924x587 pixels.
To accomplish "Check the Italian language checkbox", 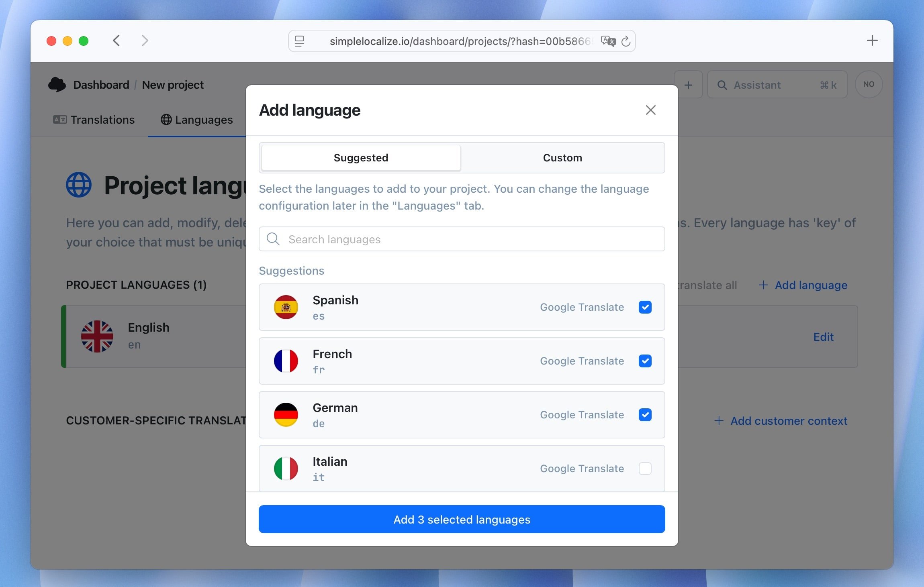I will coord(645,469).
